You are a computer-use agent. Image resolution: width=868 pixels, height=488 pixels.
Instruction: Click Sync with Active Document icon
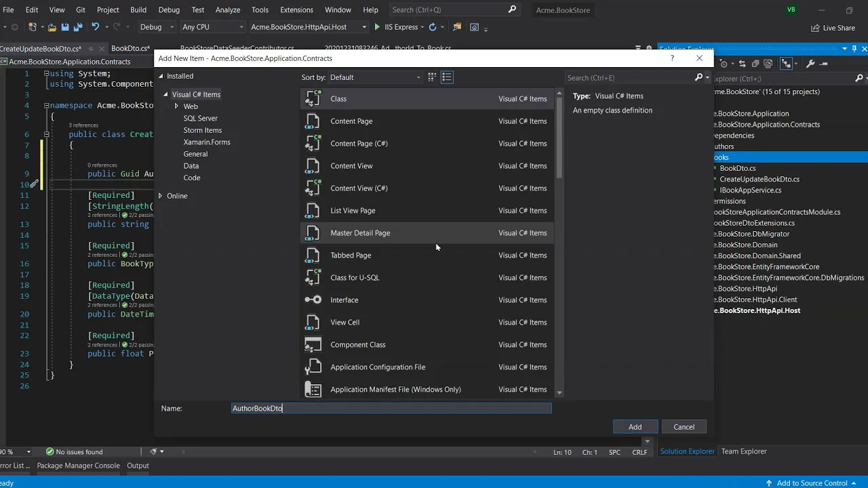tap(743, 64)
